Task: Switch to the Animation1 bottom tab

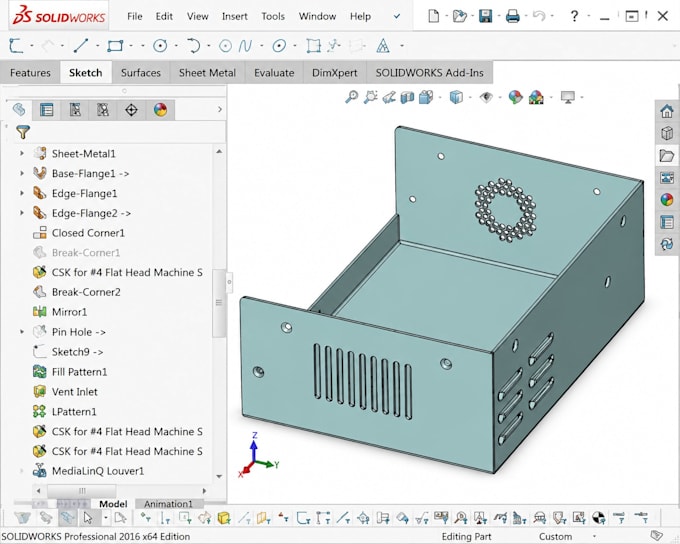Action: (168, 504)
